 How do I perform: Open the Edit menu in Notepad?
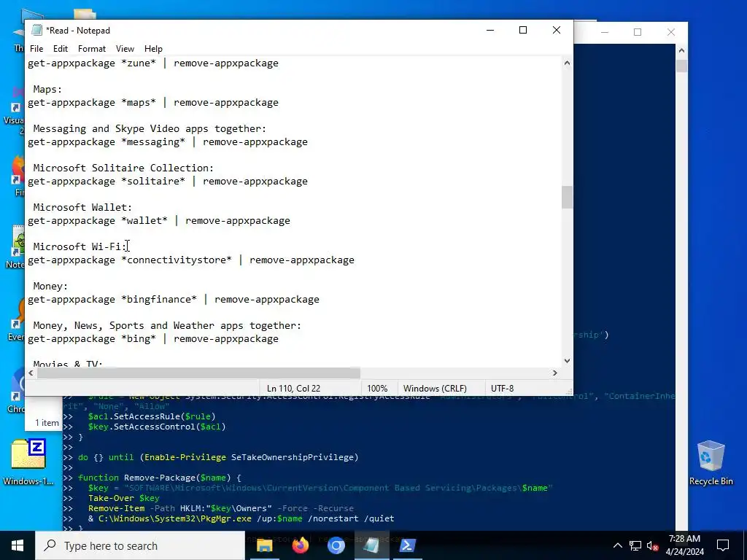[x=60, y=49]
